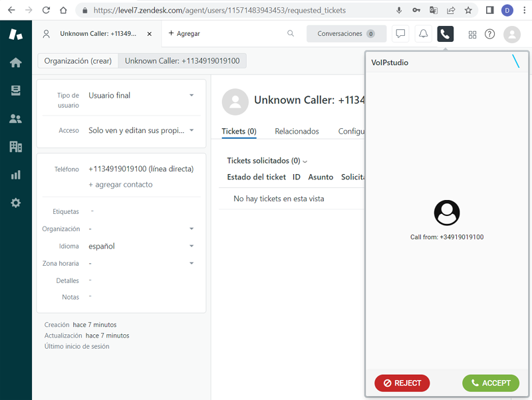Click Agregar new tab
The image size is (532, 400).
[x=184, y=33]
